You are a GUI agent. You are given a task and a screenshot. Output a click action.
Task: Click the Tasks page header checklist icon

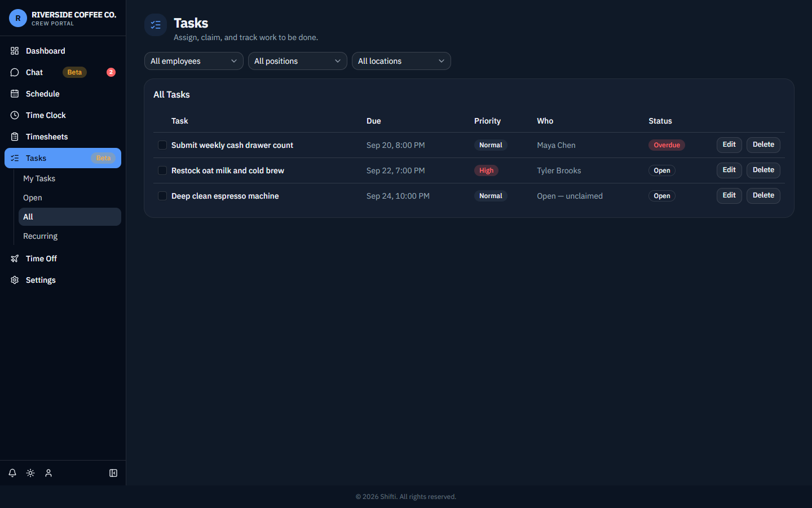[156, 25]
